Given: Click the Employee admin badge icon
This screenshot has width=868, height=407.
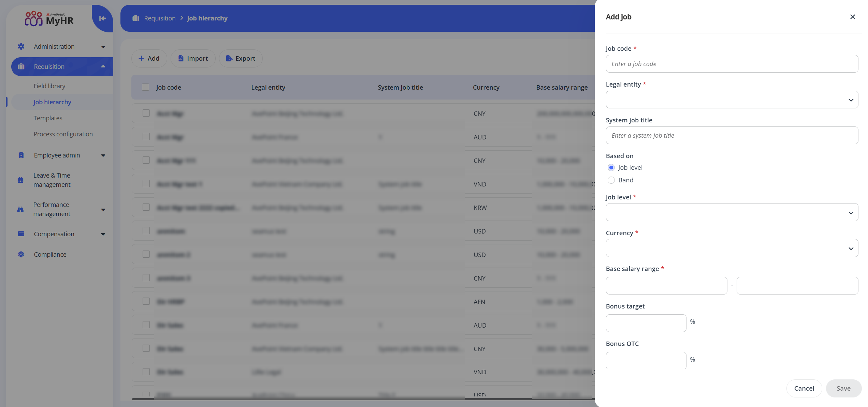Looking at the screenshot, I should [21, 155].
